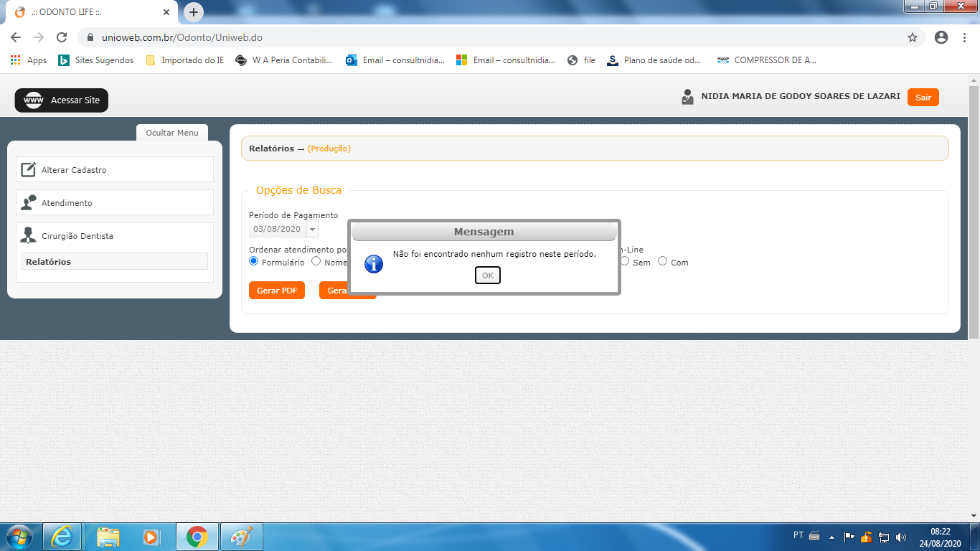
Task: Open Windows Media Player from the taskbar
Action: pos(151,537)
